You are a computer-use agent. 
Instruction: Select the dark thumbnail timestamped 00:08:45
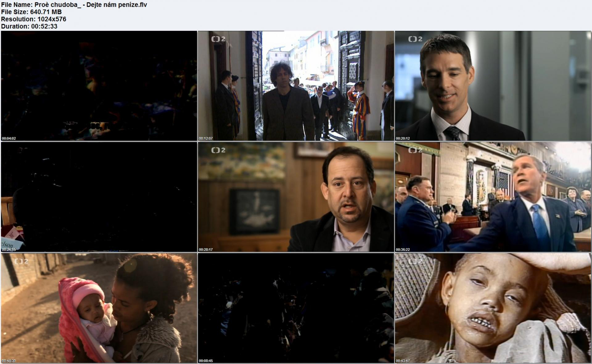(296, 308)
